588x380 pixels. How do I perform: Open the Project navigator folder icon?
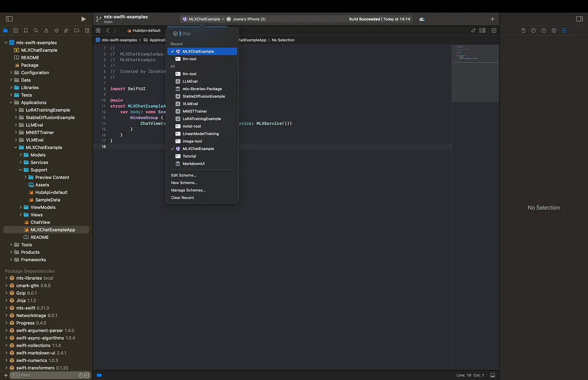click(x=5, y=31)
